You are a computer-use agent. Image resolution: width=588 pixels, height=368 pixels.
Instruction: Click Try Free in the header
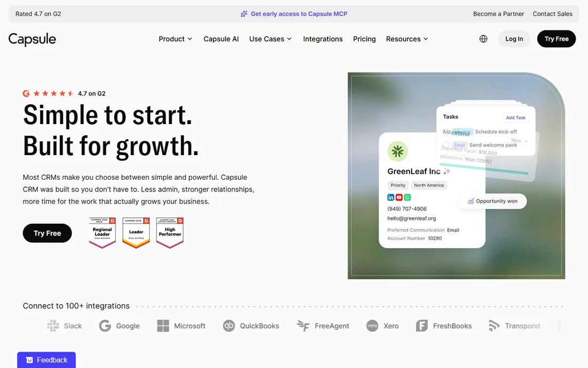tap(556, 39)
